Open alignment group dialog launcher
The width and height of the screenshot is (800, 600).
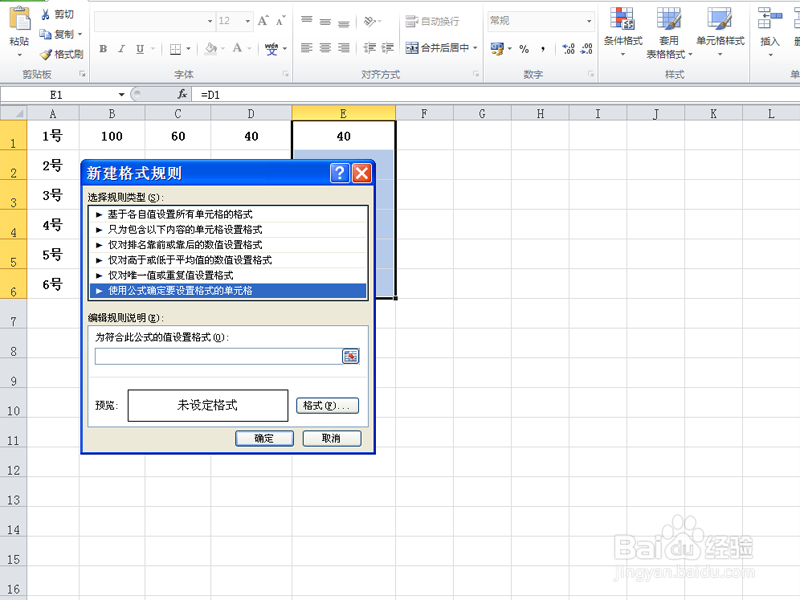click(476, 74)
